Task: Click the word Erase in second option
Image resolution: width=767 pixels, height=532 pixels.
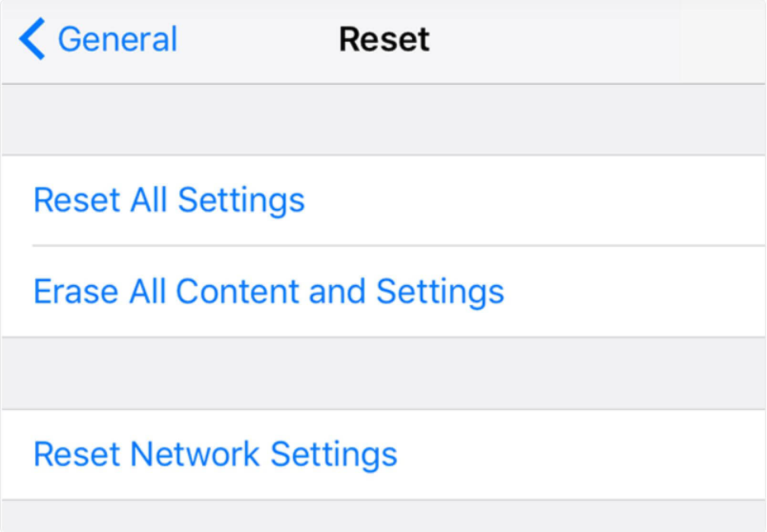Action: point(76,292)
